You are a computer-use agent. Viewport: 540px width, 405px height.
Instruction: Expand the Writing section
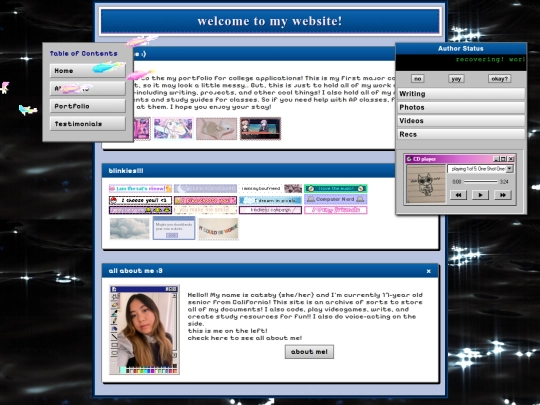pyautogui.click(x=461, y=94)
